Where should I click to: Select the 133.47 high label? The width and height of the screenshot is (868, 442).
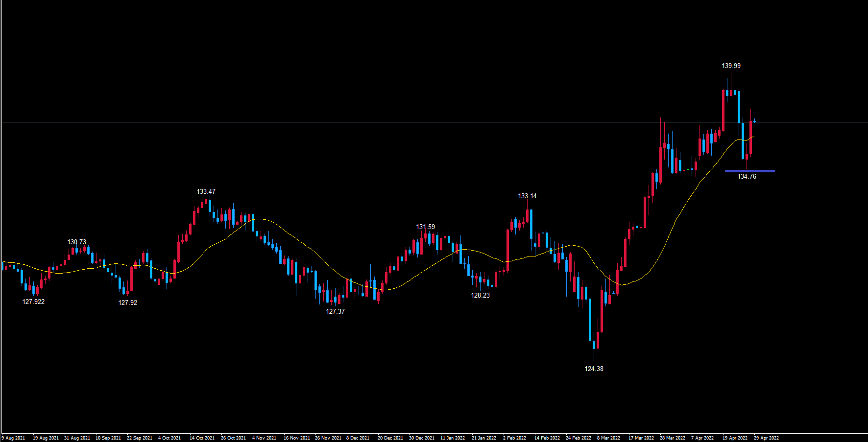206,191
